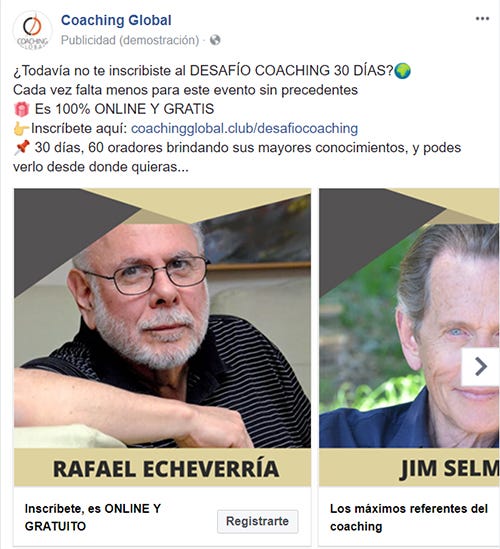The image size is (500, 549).
Task: Click the pushpin emoji before 30 días
Action: coord(21,147)
